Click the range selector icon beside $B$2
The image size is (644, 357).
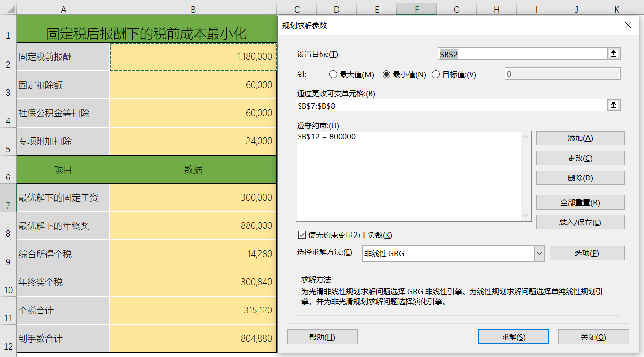[613, 53]
